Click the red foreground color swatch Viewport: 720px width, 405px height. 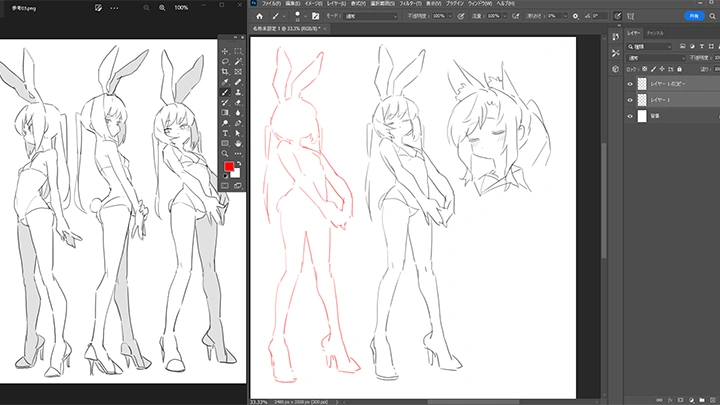point(228,167)
